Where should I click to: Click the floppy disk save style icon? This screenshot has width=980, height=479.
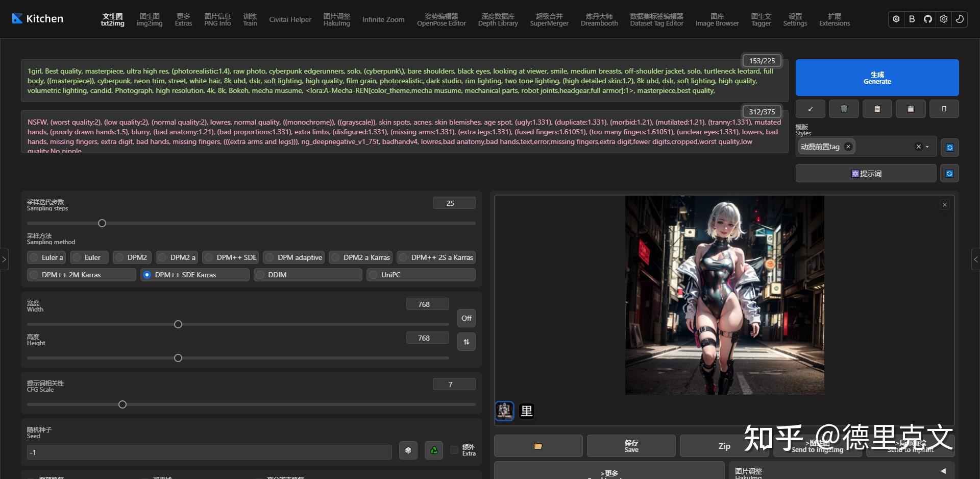(911, 109)
